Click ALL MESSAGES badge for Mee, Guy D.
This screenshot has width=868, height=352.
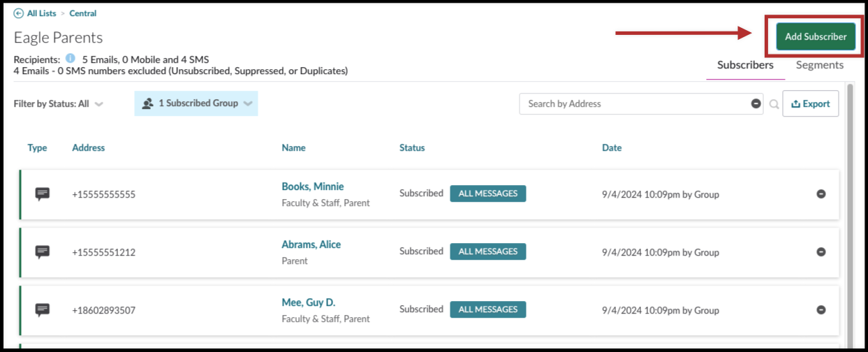pyautogui.click(x=488, y=309)
